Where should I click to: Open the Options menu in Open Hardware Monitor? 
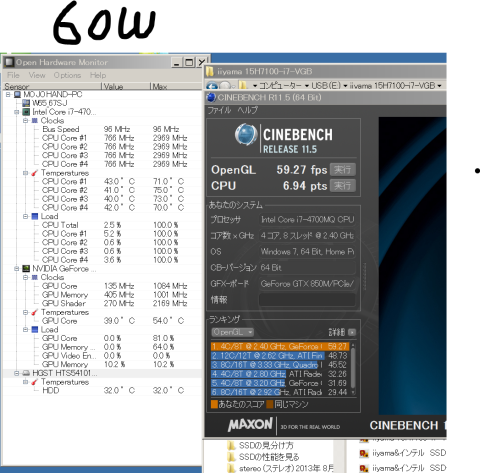pyautogui.click(x=67, y=75)
